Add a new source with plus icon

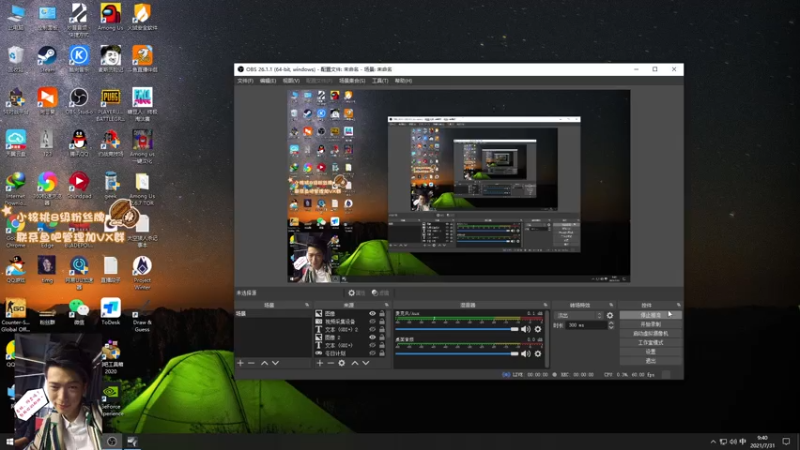[319, 363]
